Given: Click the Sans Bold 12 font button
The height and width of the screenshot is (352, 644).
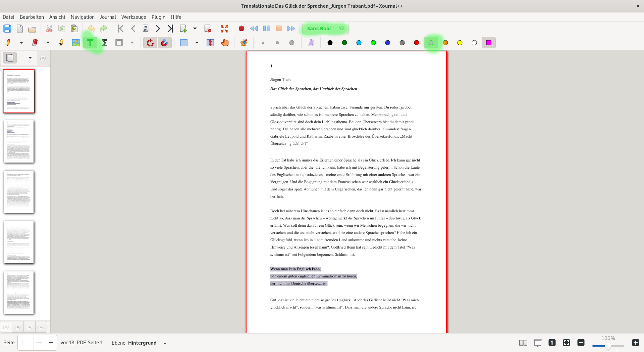Looking at the screenshot, I should coord(325,29).
